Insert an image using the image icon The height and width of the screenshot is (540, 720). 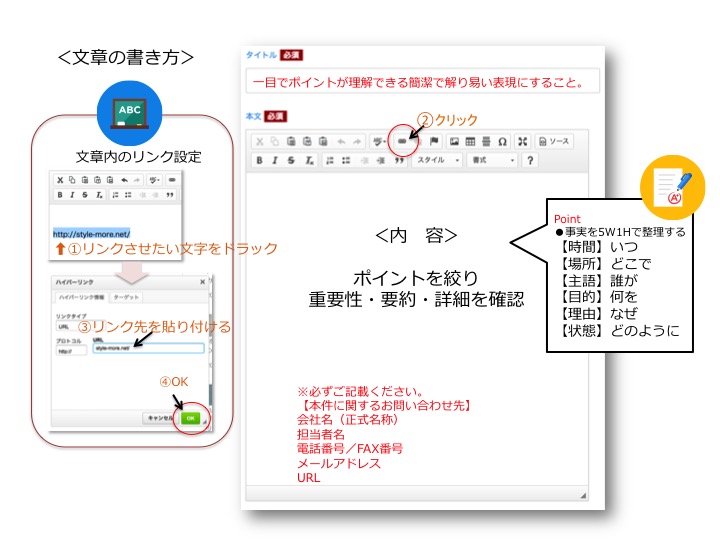point(454,142)
